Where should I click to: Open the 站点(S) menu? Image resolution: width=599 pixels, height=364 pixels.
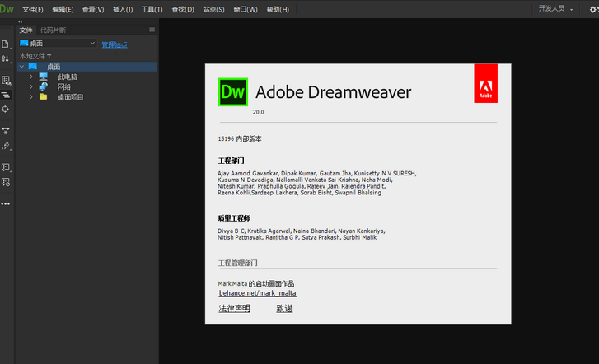click(x=213, y=10)
